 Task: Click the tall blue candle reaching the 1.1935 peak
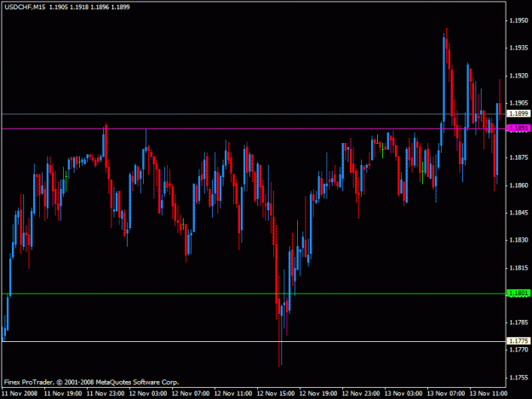tap(443, 78)
